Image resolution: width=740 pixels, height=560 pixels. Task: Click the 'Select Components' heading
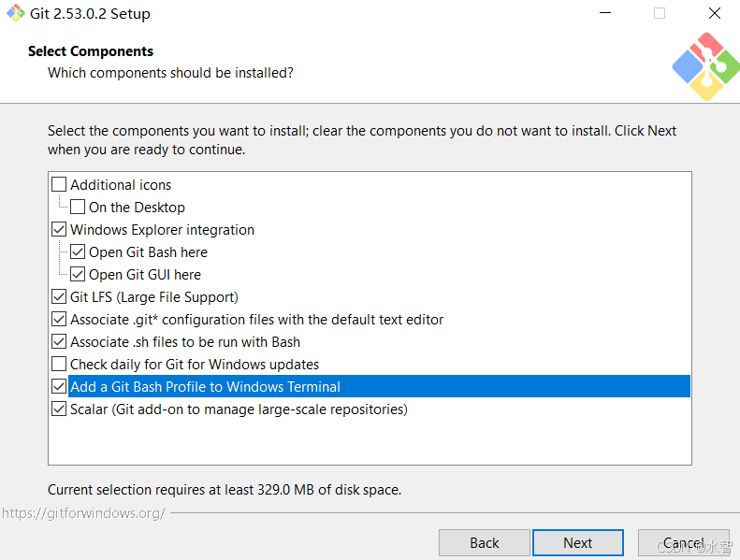pos(91,51)
